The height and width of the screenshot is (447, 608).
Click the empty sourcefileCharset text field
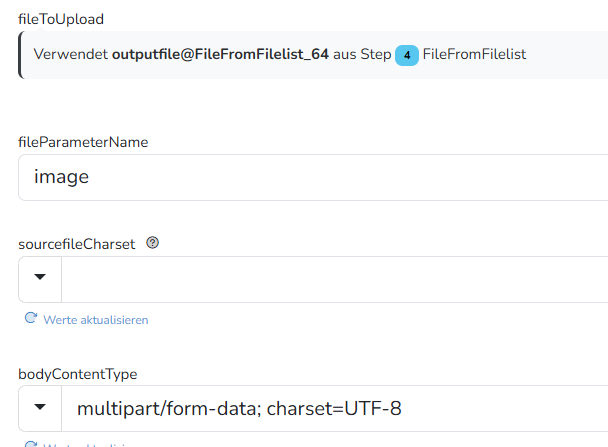pyautogui.click(x=335, y=279)
